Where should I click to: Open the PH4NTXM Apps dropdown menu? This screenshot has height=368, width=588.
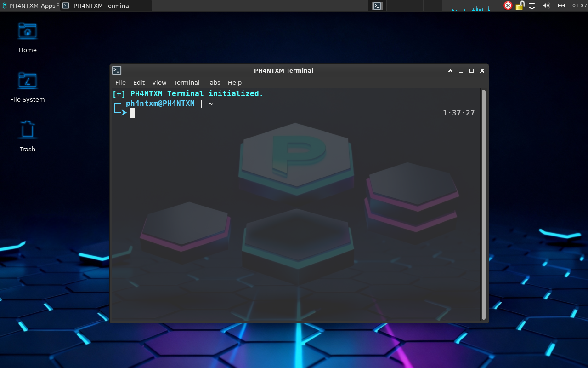[28, 6]
